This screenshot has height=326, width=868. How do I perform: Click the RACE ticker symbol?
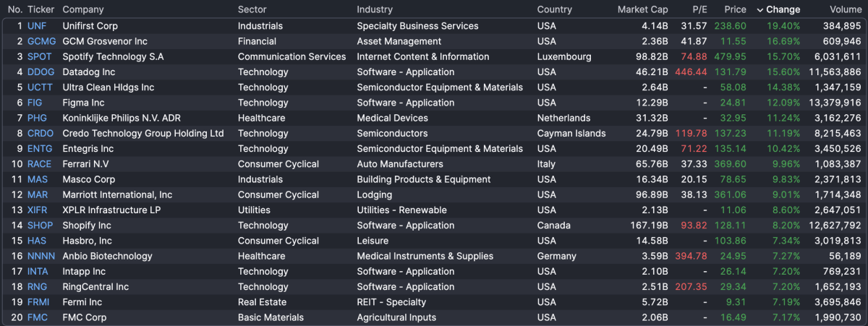40,164
